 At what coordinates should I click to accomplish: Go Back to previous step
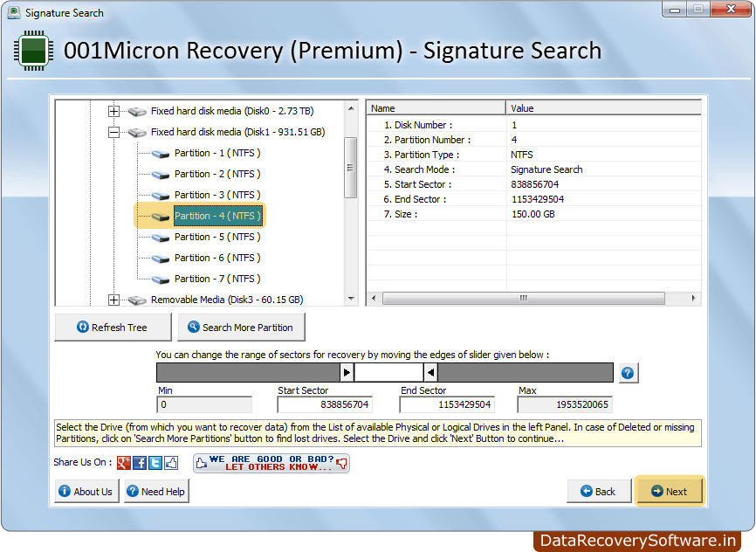[599, 491]
